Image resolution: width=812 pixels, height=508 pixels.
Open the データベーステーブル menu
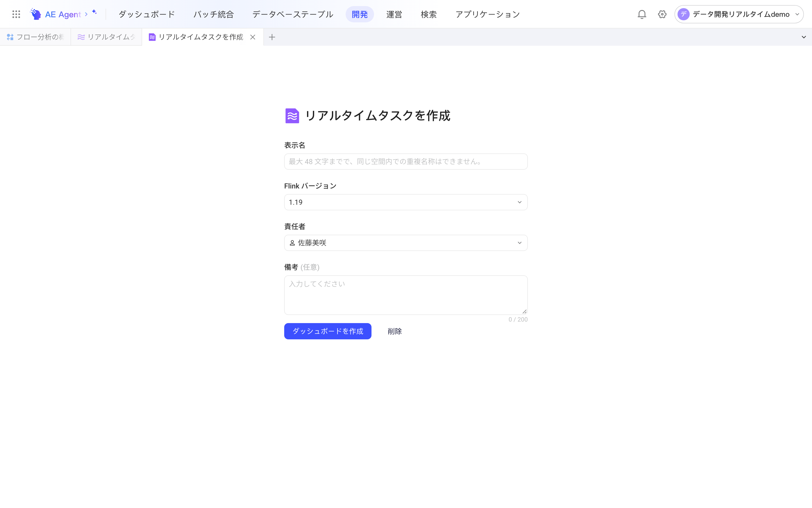pyautogui.click(x=293, y=14)
